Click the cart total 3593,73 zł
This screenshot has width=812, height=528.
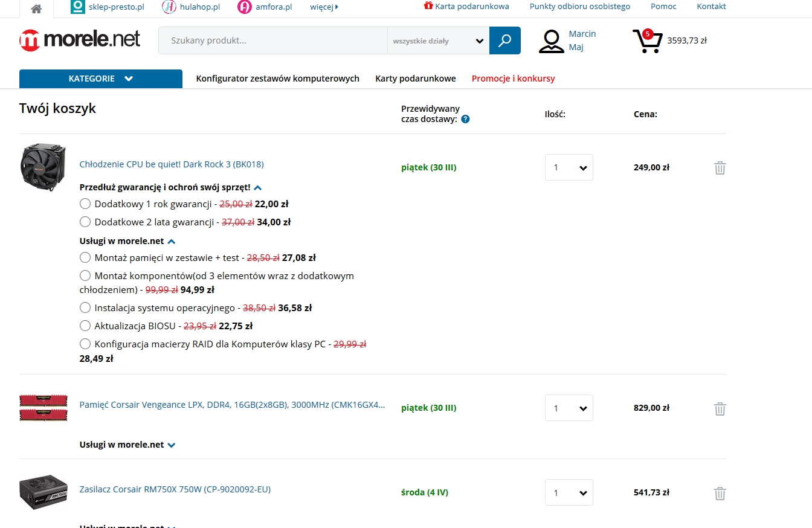coord(687,40)
